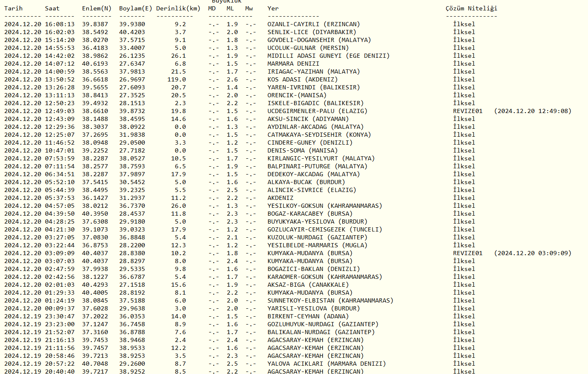Screen dimensions: 588x374
Task: Click BUYUKYAKA-YESILOVA (BURDUR) location
Action: point(317,221)
